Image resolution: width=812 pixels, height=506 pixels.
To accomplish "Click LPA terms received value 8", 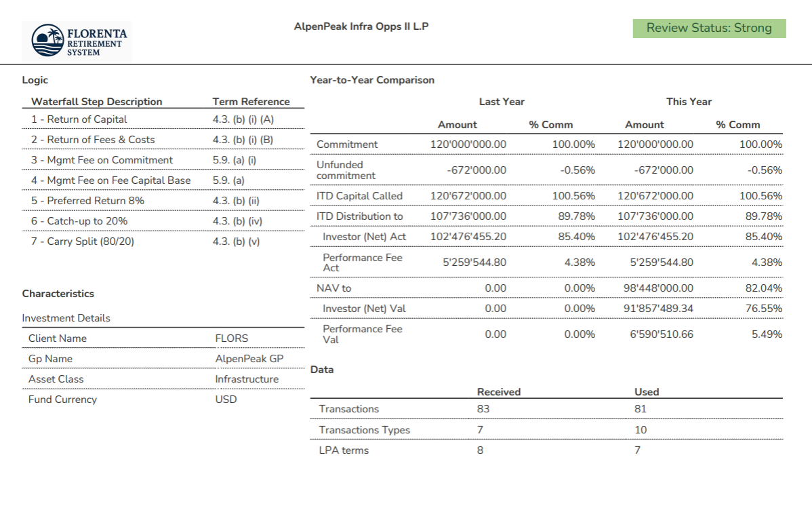I will pyautogui.click(x=480, y=450).
